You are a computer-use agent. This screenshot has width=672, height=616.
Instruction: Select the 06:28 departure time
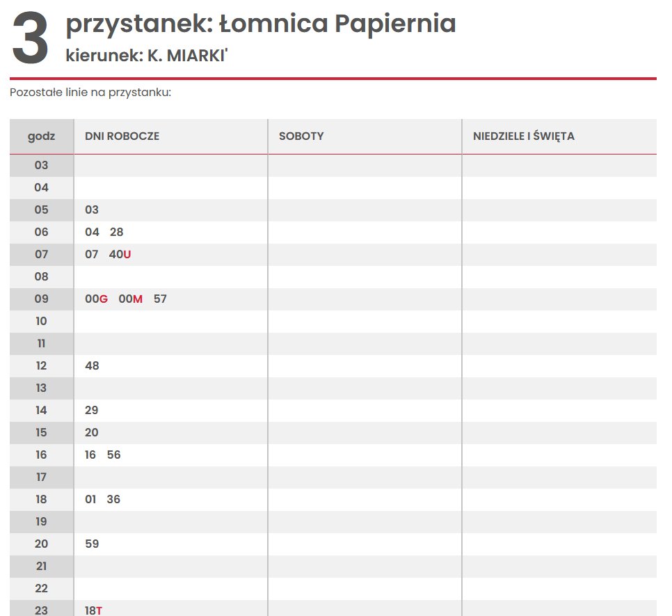tap(116, 232)
